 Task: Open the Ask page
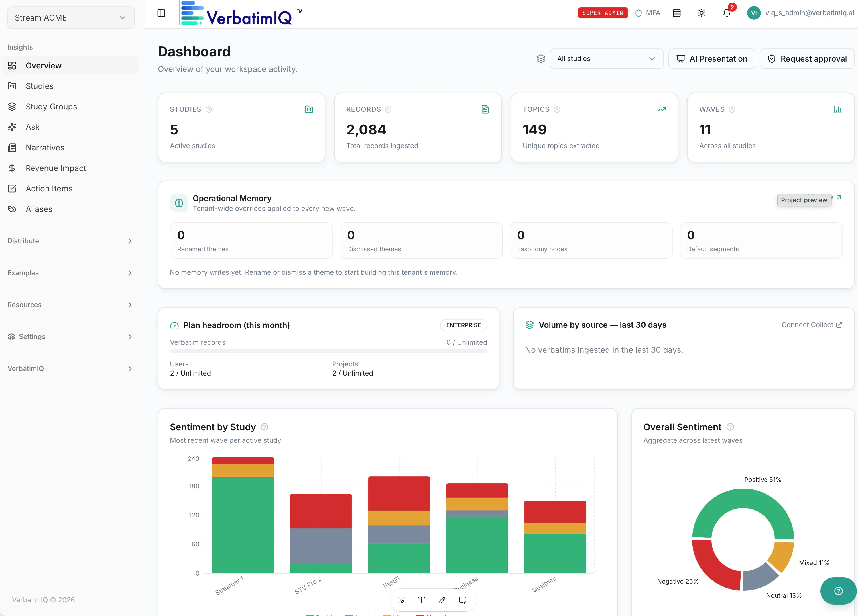click(x=71, y=127)
